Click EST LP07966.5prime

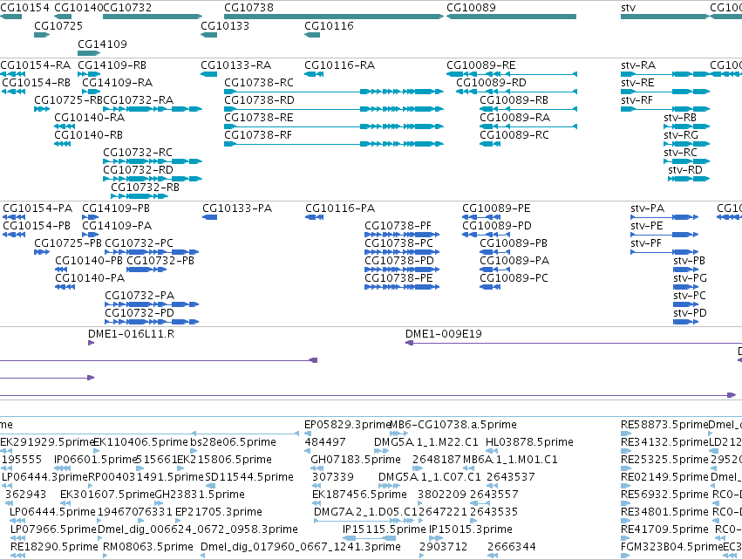[53, 529]
